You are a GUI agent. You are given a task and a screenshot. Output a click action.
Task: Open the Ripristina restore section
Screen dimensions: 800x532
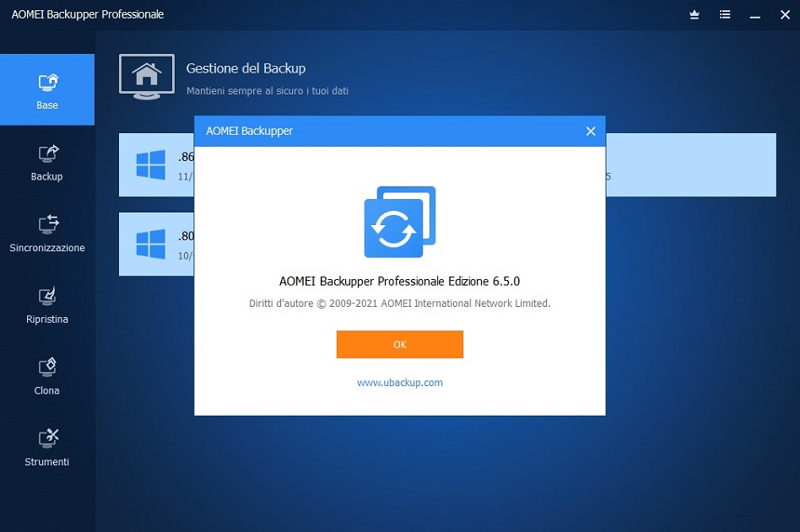[47, 304]
